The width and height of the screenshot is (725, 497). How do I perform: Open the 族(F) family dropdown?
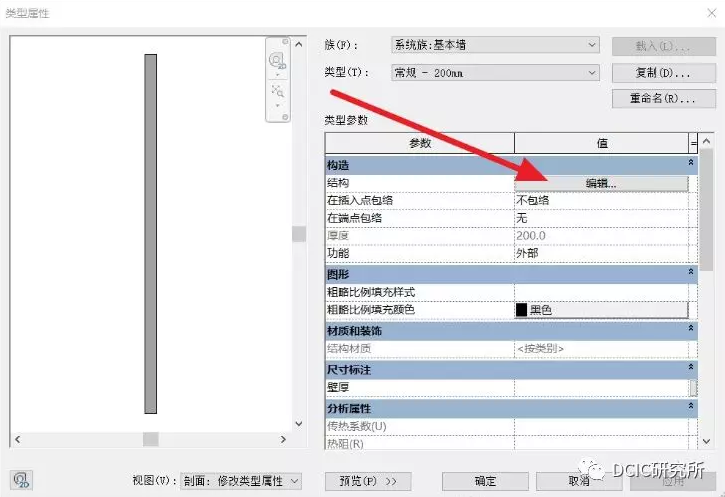(x=495, y=45)
